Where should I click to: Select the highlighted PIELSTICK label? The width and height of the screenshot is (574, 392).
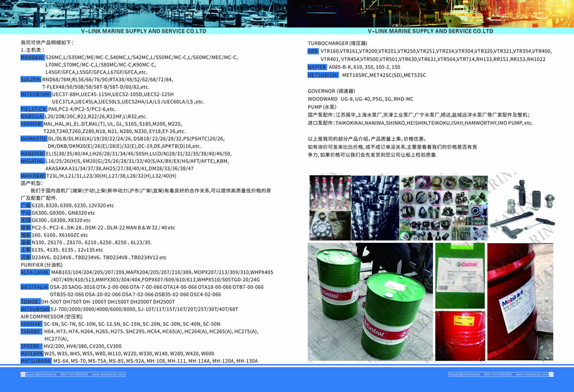(34, 109)
